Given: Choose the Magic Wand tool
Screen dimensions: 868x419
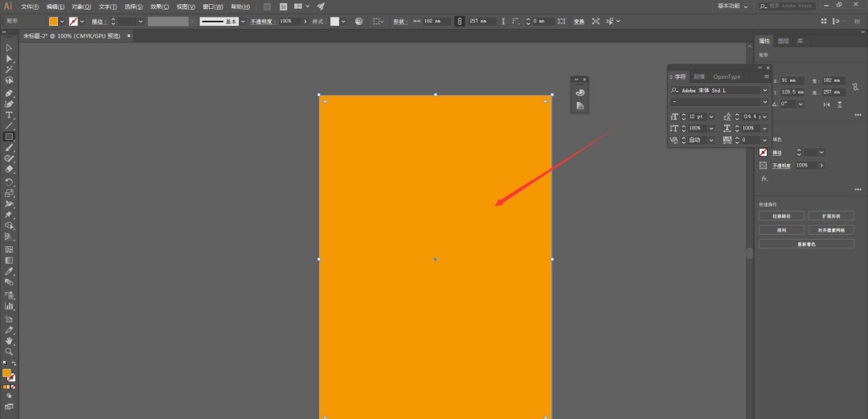Looking at the screenshot, I should [x=9, y=70].
